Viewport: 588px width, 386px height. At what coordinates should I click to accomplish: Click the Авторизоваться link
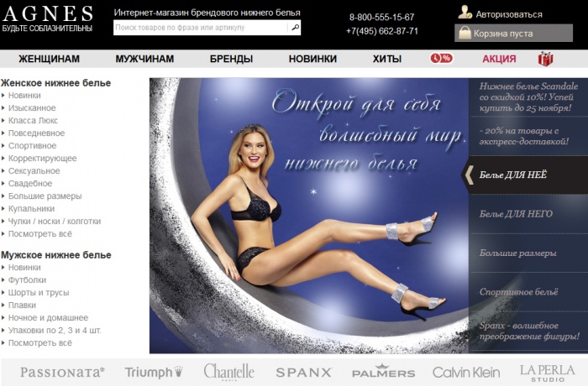[509, 14]
